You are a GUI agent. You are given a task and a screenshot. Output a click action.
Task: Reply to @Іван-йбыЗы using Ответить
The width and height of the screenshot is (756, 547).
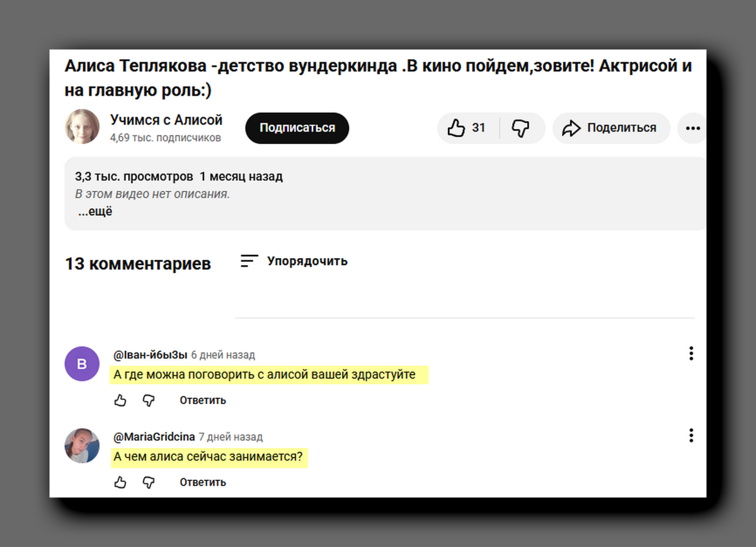pos(202,400)
